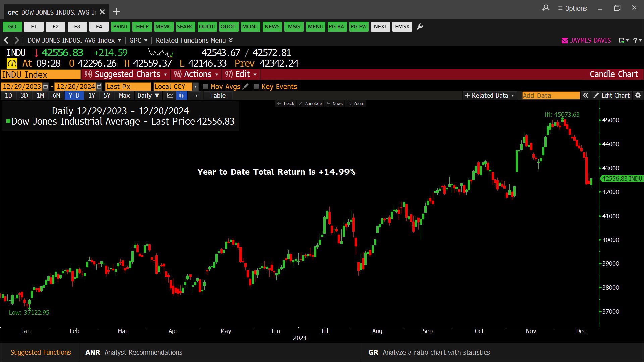644x362 pixels.
Task: Open chart settings gear icon
Action: pyautogui.click(x=638, y=95)
